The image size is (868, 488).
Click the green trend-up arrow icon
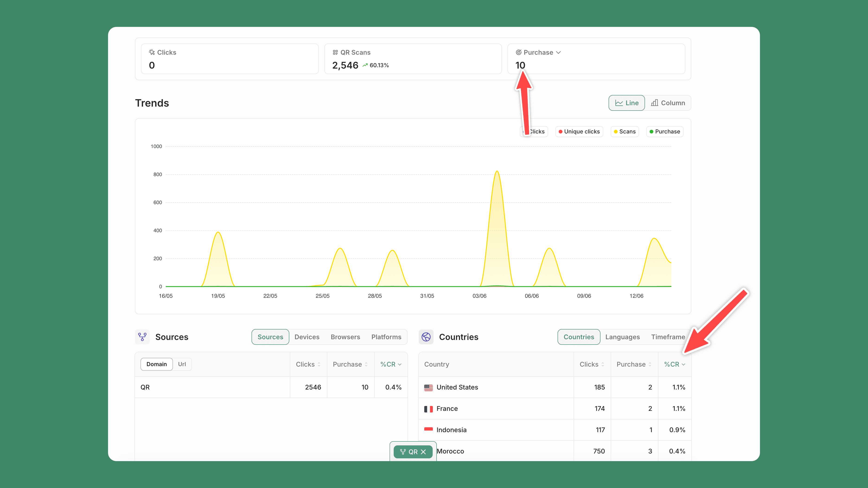[365, 65]
